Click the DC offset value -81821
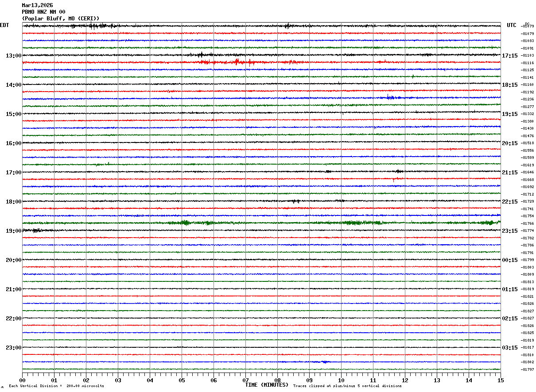This screenshot has width=536, height=392. tap(528, 297)
